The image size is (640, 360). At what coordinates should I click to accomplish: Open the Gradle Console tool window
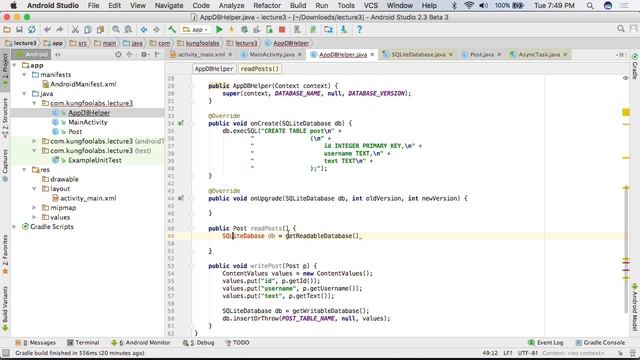[x=600, y=343]
